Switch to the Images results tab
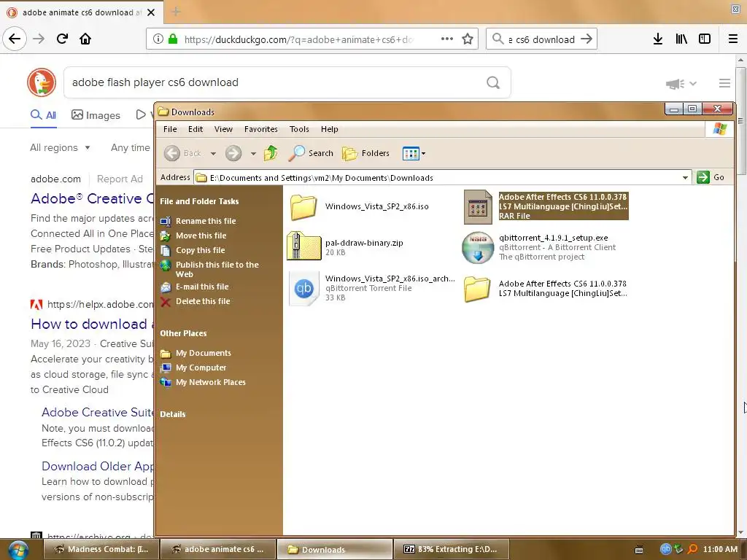747x560 pixels. [x=96, y=114]
